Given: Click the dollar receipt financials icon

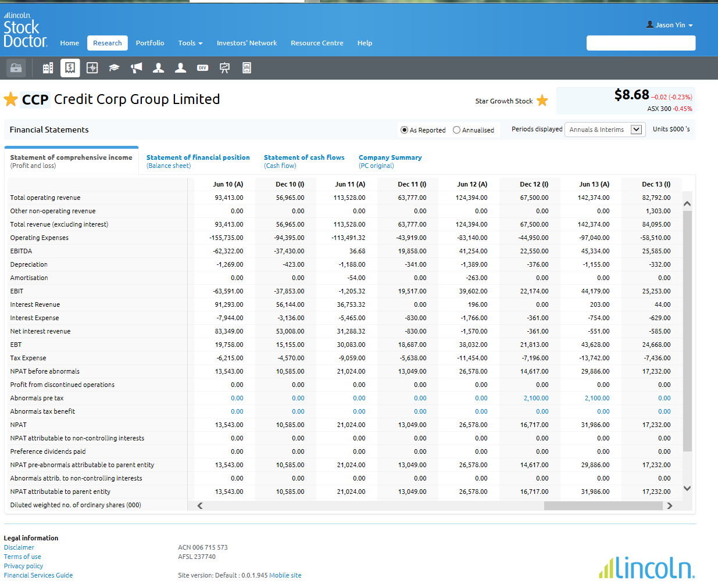Looking at the screenshot, I should pyautogui.click(x=70, y=68).
